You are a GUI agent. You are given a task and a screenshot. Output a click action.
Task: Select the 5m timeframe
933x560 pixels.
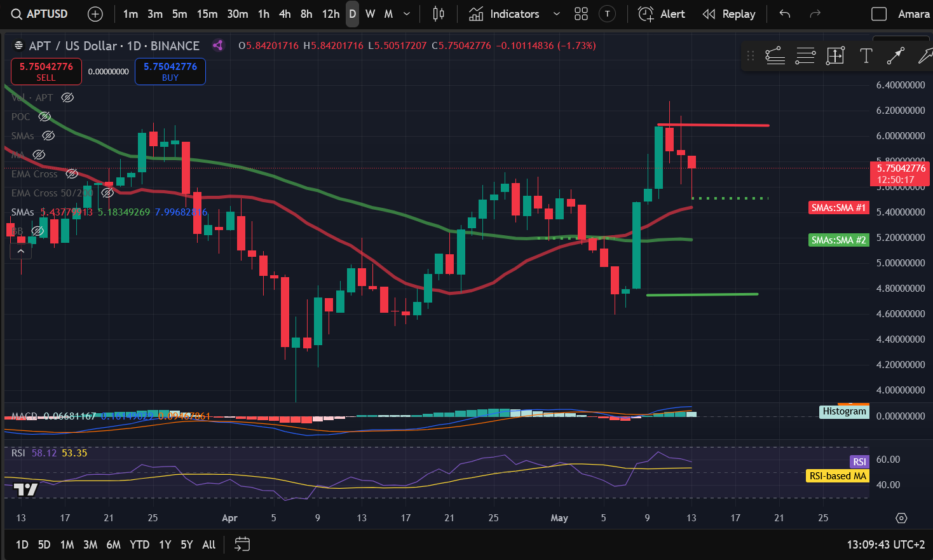[180, 14]
